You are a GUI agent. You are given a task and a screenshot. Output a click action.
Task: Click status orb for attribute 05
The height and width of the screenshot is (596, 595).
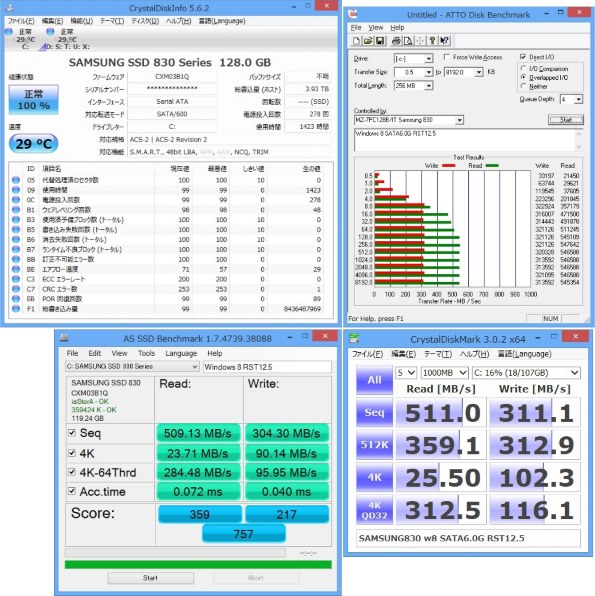click(16, 180)
